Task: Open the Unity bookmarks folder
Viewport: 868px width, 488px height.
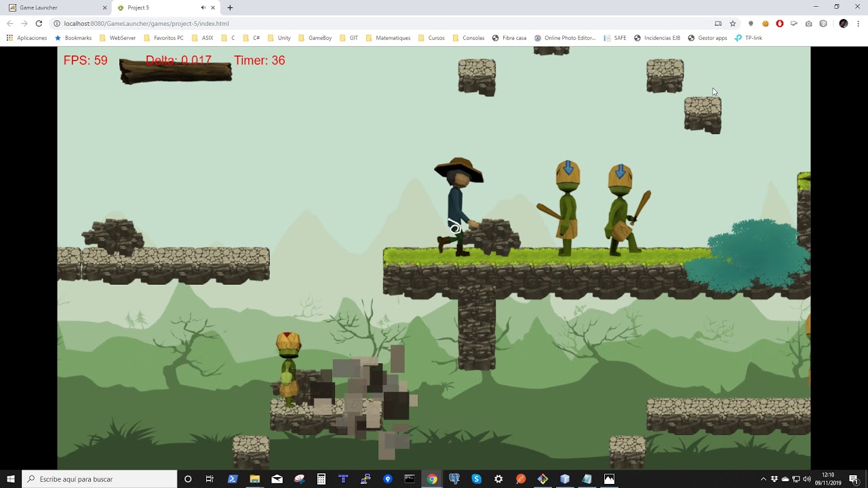Action: click(x=279, y=38)
